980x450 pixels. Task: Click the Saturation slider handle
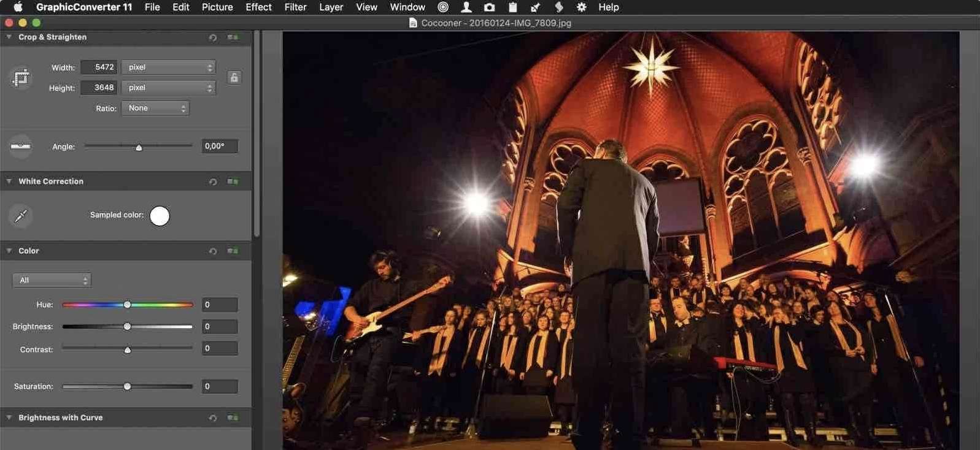click(x=127, y=386)
